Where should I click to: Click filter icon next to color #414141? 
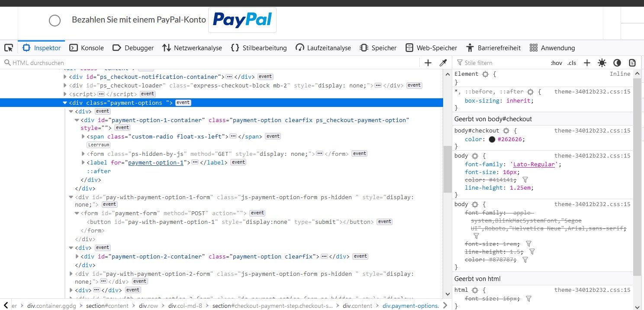(x=525, y=180)
